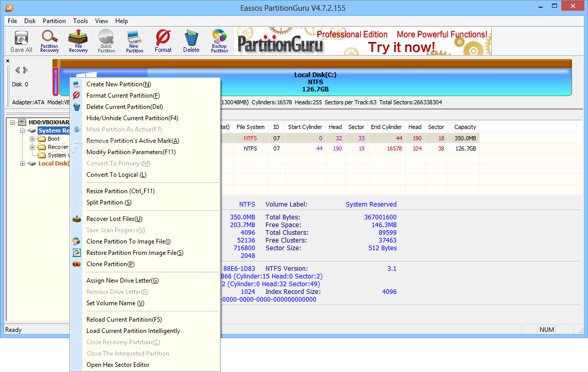Screen dimensions: 588x372
Task: Choose Format Current Partition(F) menu entry
Action: (145, 96)
